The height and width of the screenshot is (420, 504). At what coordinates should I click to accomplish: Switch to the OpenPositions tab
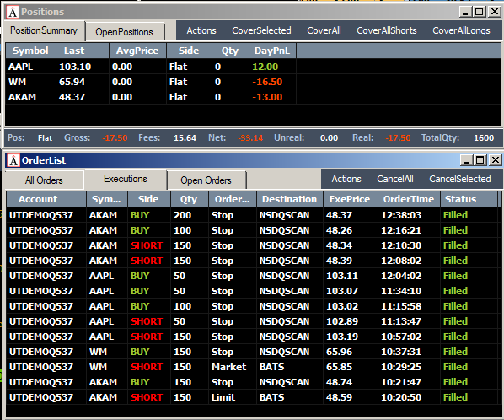[x=125, y=32]
